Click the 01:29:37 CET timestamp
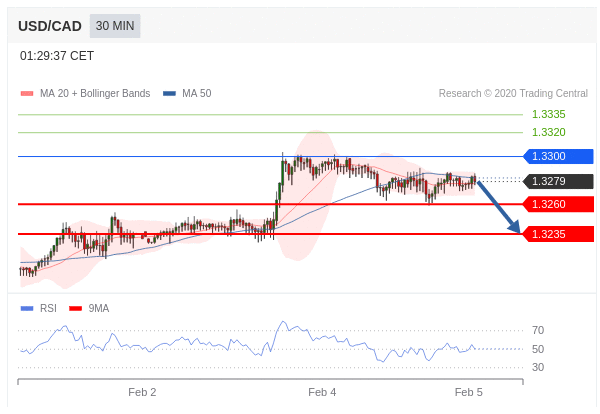Screen dimensions: 600x414 point(57,56)
